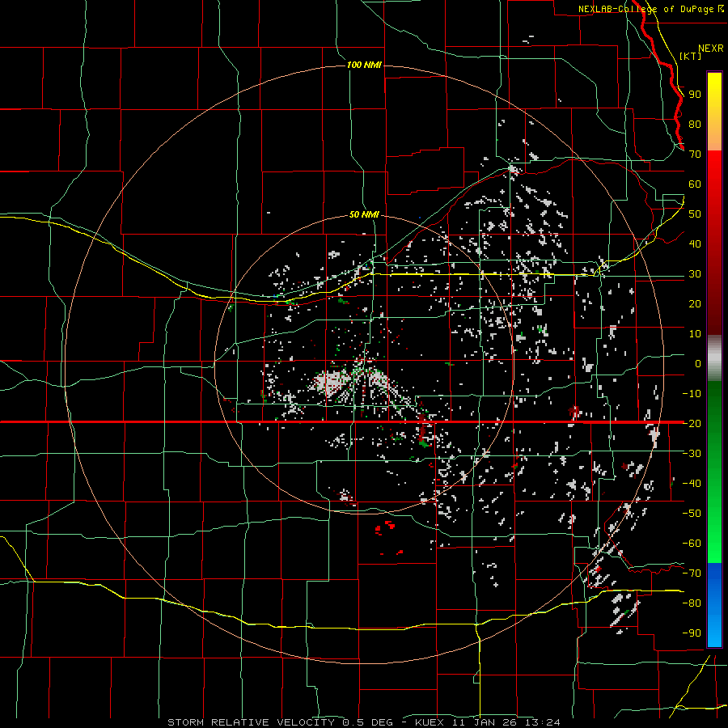Click the -50 scale value

pos(692,514)
